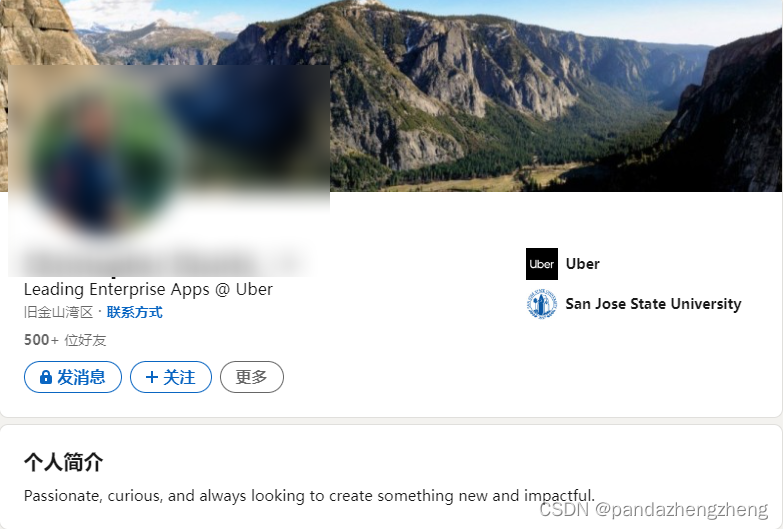Click the plus icon beside 关注
This screenshot has width=783, height=529.
(x=152, y=377)
